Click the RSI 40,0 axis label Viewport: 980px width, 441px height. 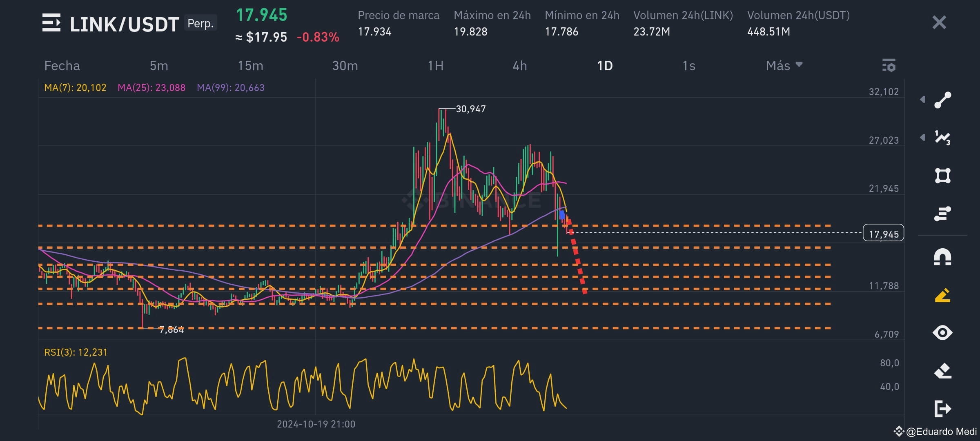point(889,387)
